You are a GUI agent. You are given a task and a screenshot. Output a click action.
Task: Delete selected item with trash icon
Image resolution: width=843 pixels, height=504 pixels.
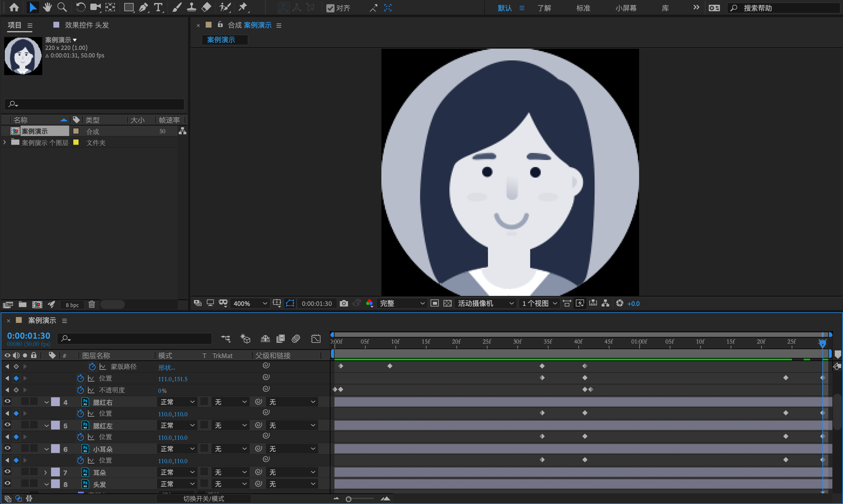click(x=92, y=305)
